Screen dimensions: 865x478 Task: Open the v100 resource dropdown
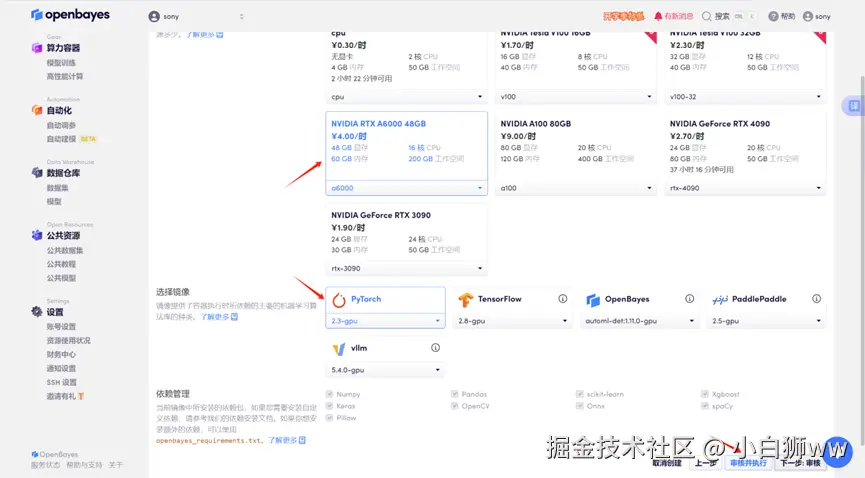576,97
